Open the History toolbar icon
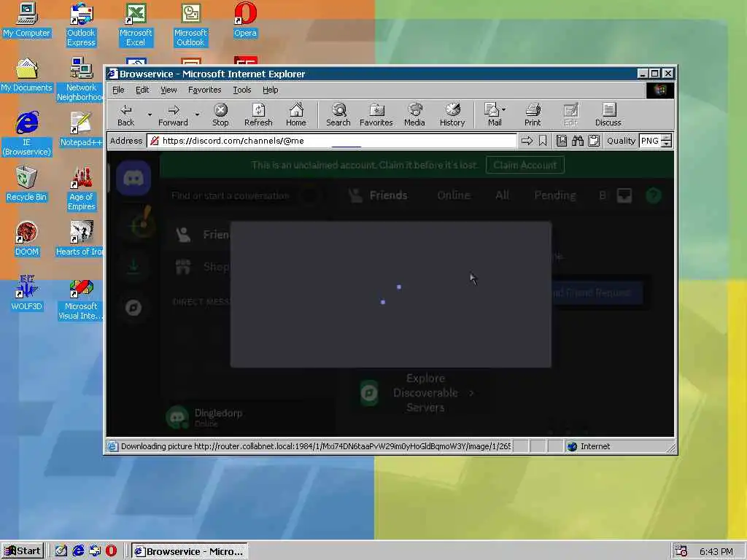The image size is (747, 560). coord(452,110)
